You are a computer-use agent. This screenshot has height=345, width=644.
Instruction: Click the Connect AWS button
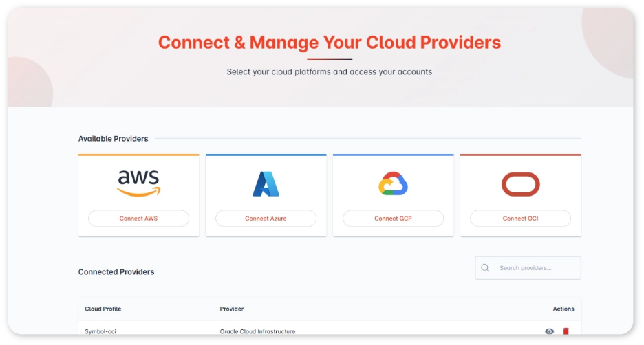138,219
